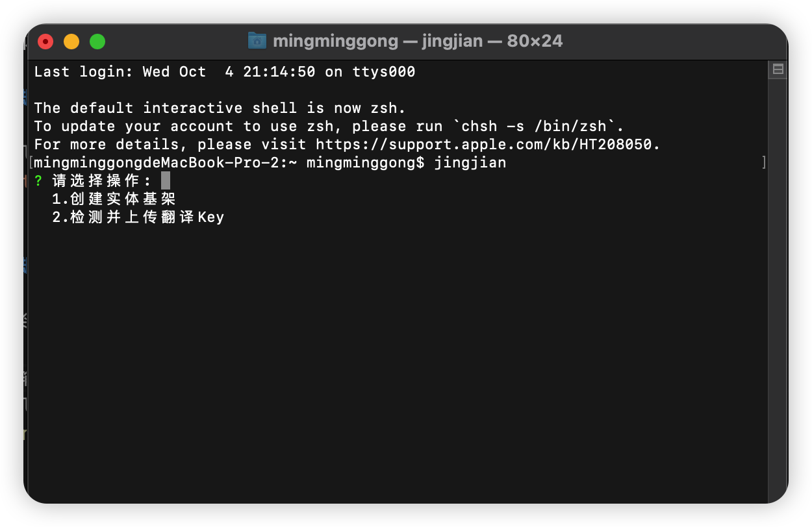Click the left bracket mark beside the prompt line
This screenshot has width=812, height=527.
[31, 162]
